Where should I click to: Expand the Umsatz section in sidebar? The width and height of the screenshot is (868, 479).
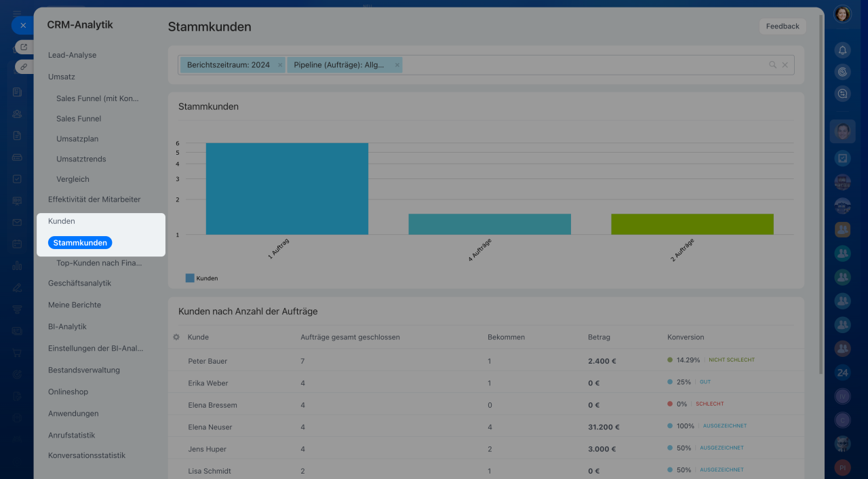pos(62,77)
